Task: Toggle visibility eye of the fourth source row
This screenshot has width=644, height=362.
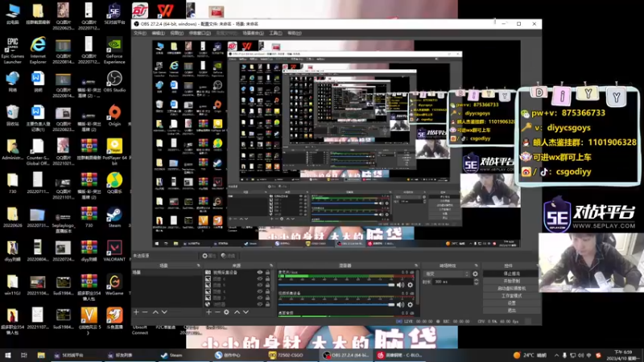Action: (x=259, y=292)
